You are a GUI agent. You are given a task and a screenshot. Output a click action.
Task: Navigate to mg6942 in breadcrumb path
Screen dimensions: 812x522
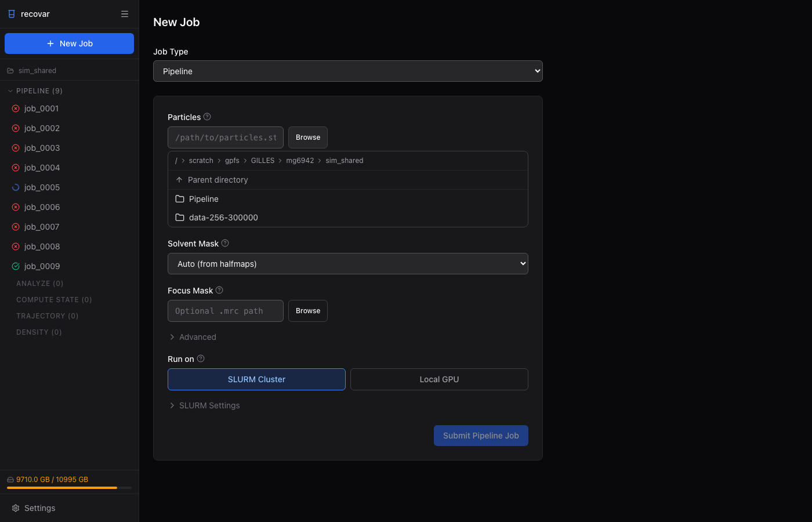click(300, 161)
